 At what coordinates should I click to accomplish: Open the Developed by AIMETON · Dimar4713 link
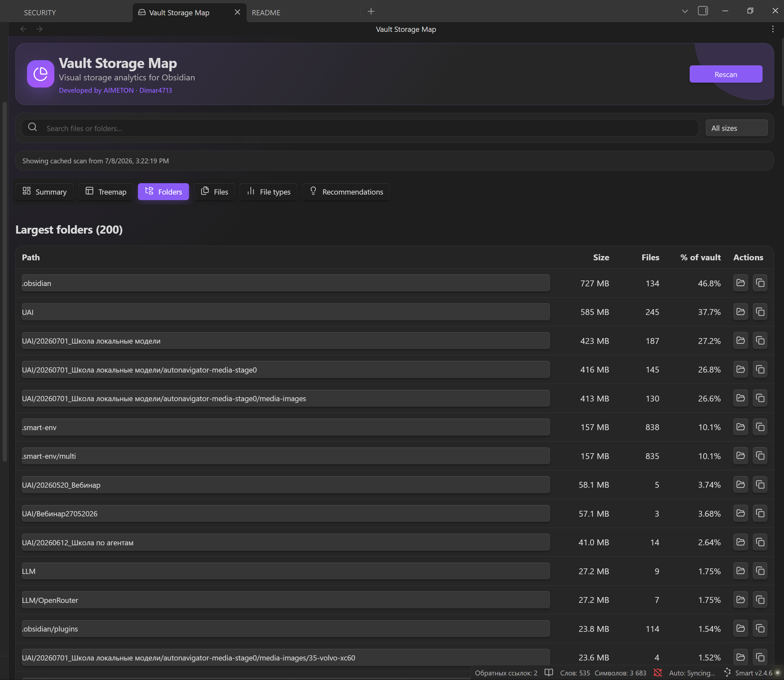tap(115, 90)
